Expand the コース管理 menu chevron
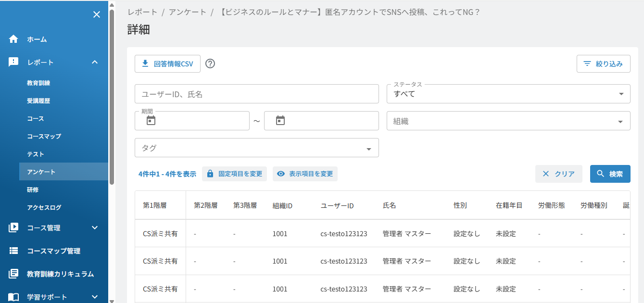Viewport: 644px width, 303px height. click(x=95, y=227)
